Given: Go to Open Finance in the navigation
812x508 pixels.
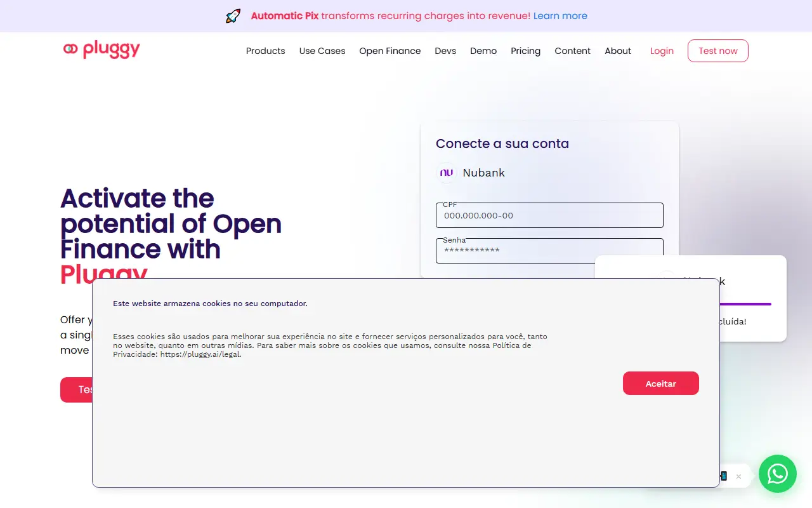Looking at the screenshot, I should tap(390, 51).
